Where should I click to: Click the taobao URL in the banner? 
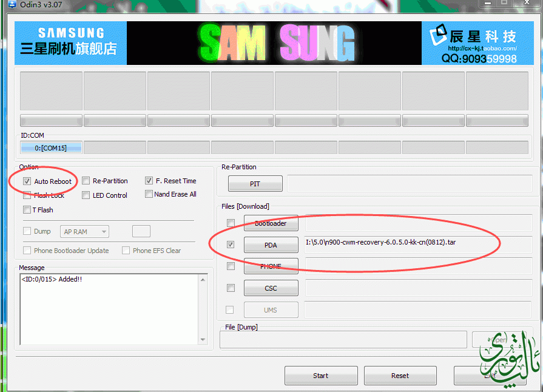482,49
